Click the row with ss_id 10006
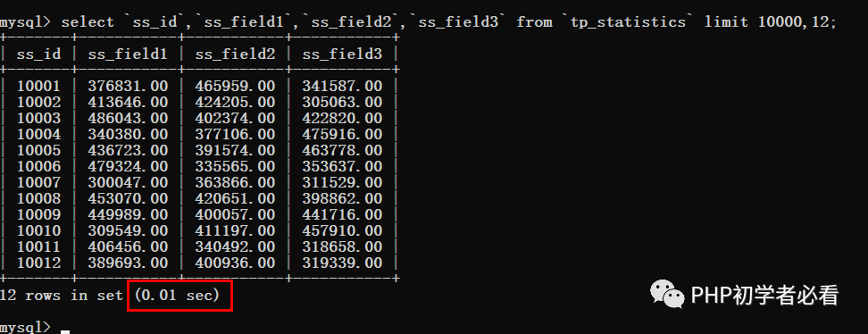868x334 pixels. point(199,166)
